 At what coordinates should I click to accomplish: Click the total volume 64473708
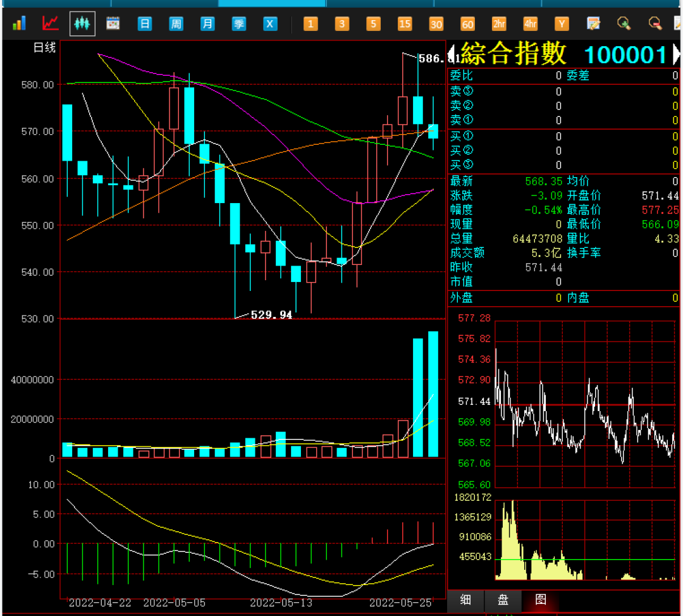(538, 238)
